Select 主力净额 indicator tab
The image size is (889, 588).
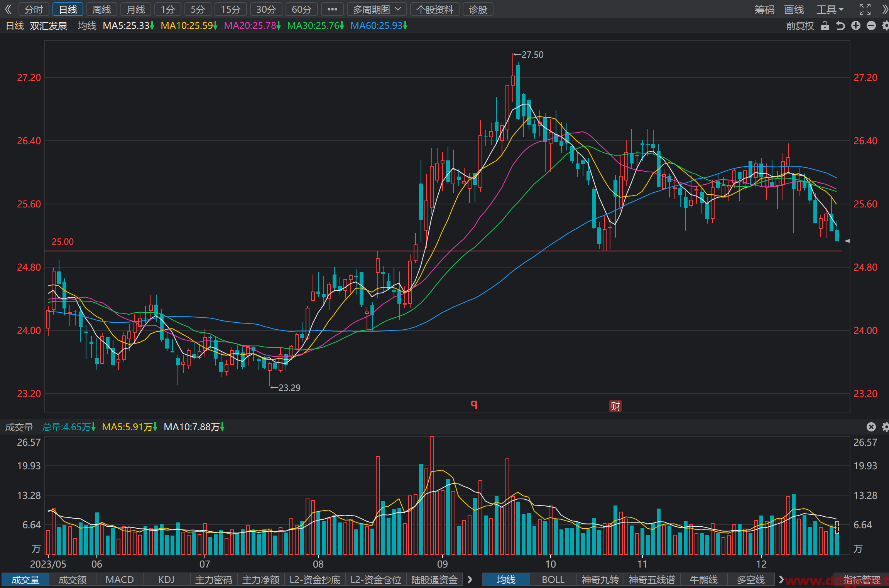coord(261,580)
